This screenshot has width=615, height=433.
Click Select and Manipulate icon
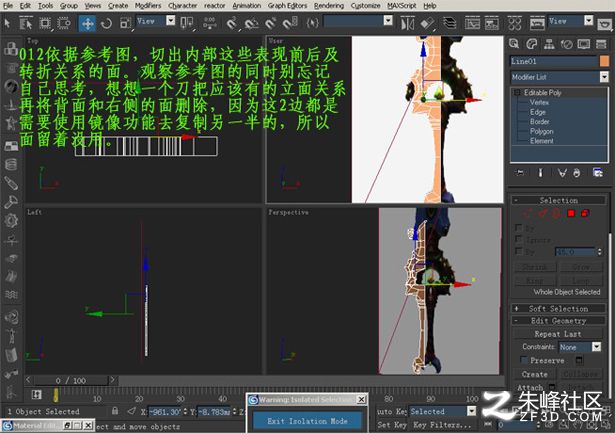point(209,23)
